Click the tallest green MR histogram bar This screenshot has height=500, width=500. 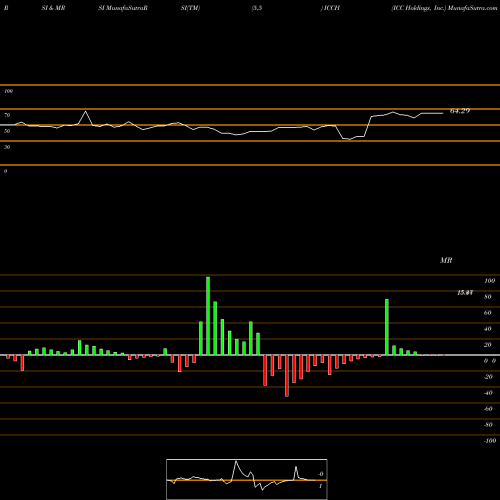(x=208, y=316)
